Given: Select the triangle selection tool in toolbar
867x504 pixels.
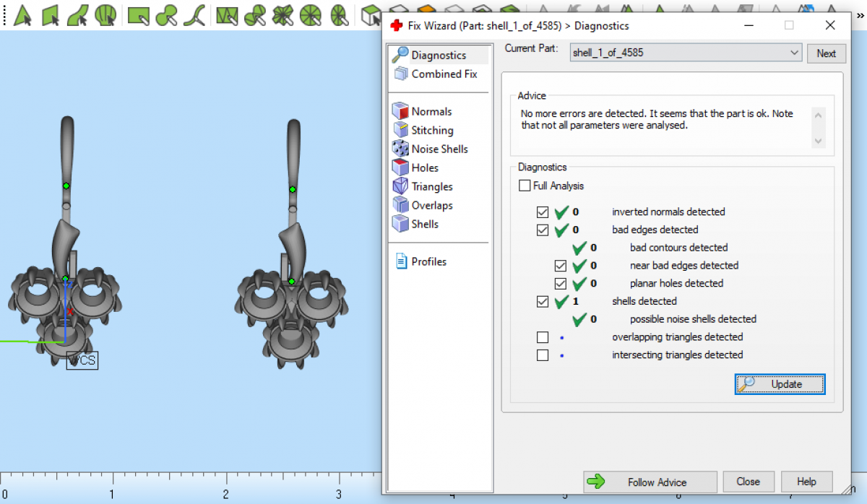Looking at the screenshot, I should (x=23, y=14).
